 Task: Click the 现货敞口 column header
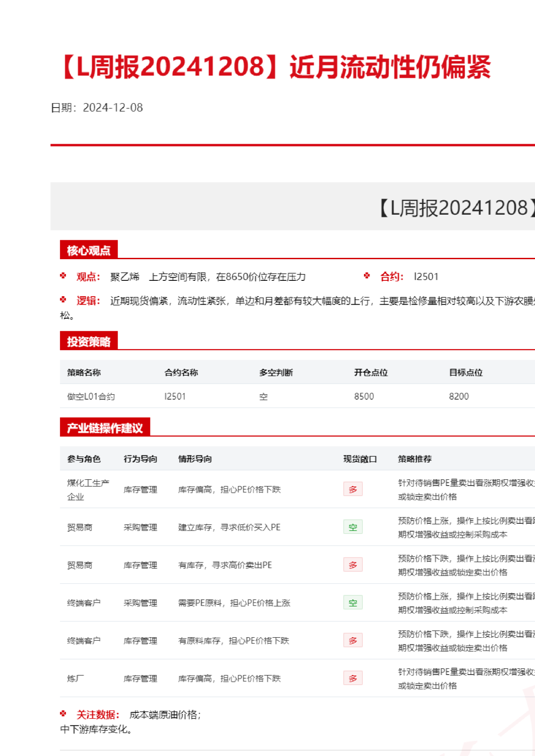360,459
